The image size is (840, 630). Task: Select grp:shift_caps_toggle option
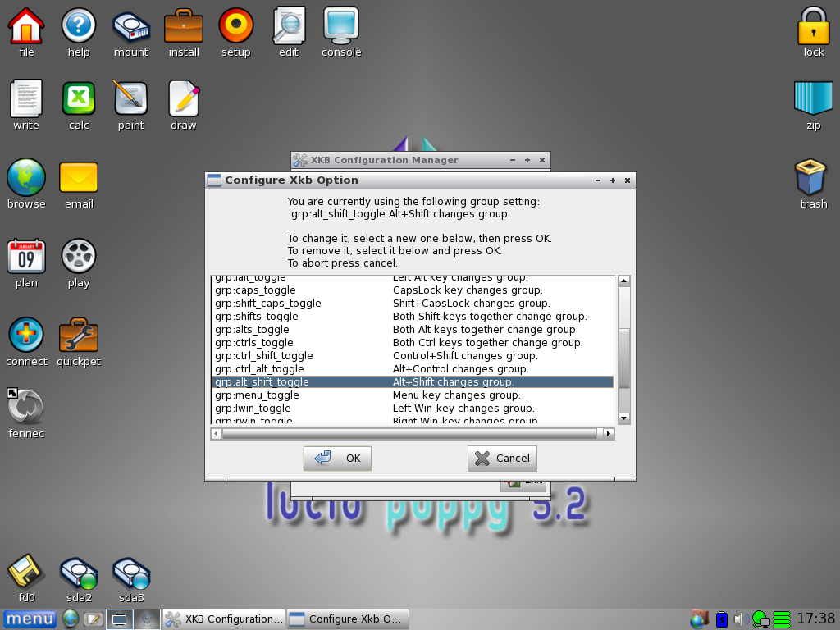pos(413,304)
